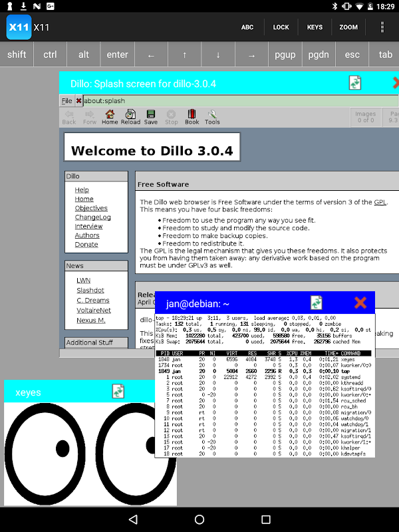Viewport: 399px width, 532px height.
Task: Tap the shift modifier key
Action: coord(17,55)
